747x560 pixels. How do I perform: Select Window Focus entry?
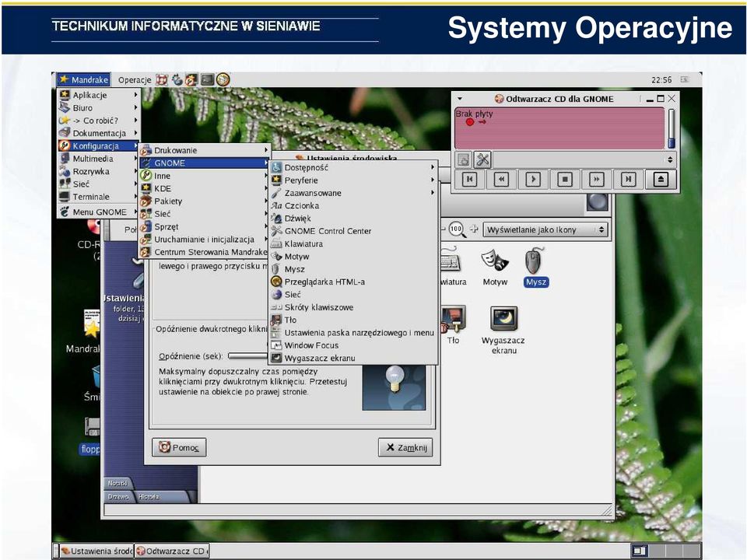[353, 345]
